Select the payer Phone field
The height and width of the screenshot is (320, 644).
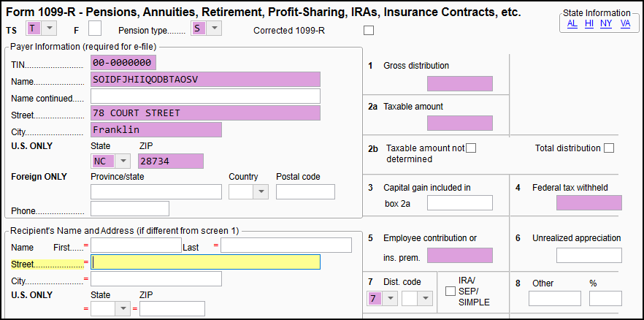(129, 210)
